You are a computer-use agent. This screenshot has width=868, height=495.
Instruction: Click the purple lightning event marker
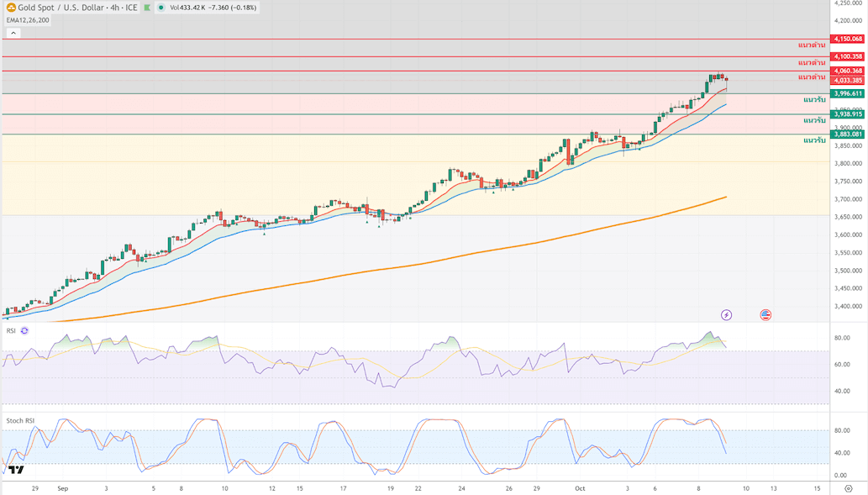[x=726, y=315]
